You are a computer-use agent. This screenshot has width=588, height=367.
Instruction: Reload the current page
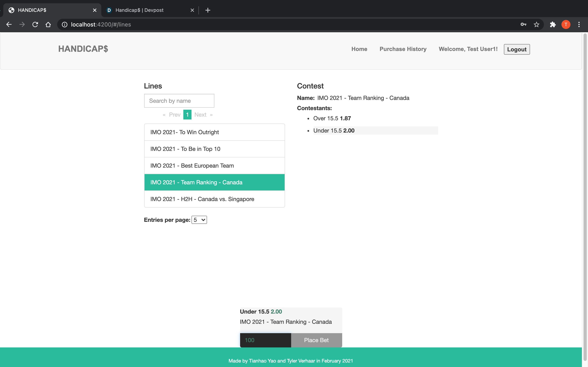point(35,24)
